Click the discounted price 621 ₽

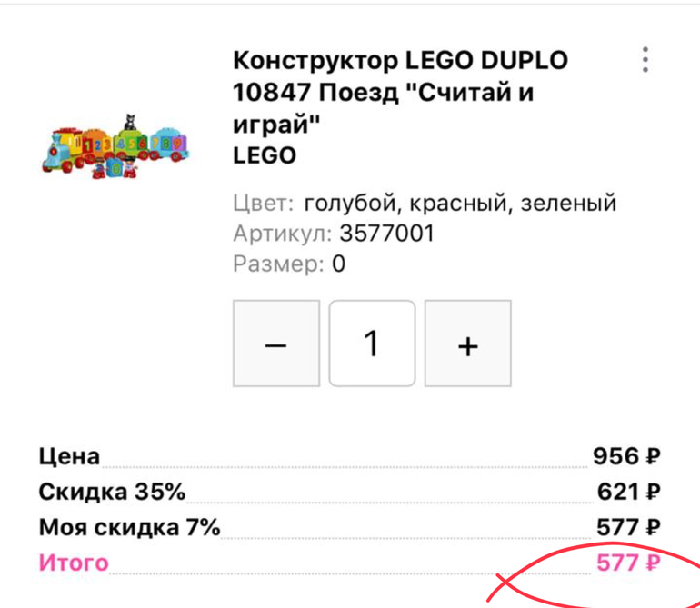click(x=627, y=492)
